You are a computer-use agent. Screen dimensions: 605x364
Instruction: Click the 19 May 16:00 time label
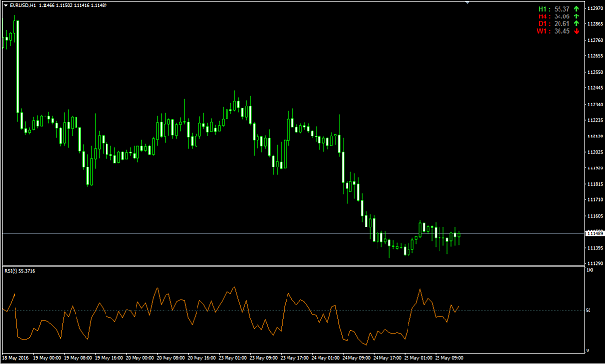108,358
